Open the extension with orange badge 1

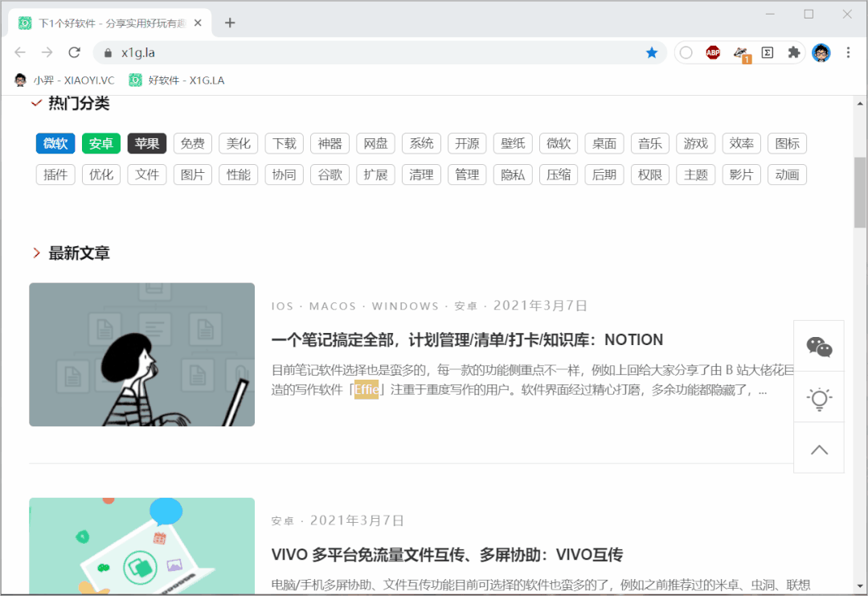pos(741,54)
